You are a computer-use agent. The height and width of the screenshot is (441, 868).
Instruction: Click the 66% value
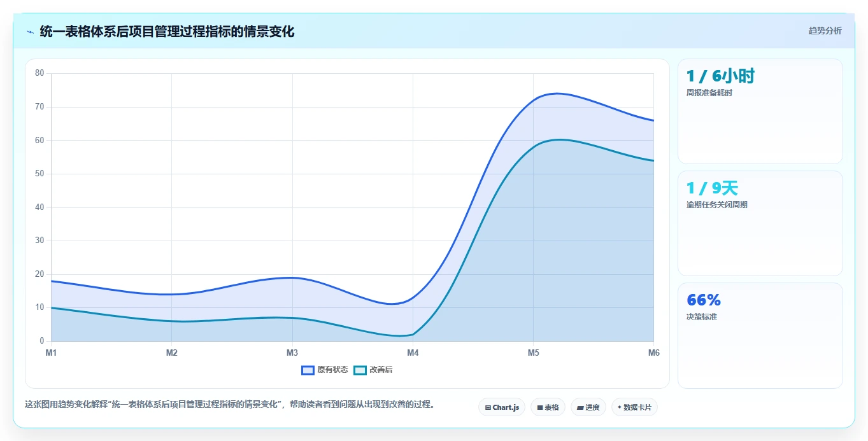(704, 300)
